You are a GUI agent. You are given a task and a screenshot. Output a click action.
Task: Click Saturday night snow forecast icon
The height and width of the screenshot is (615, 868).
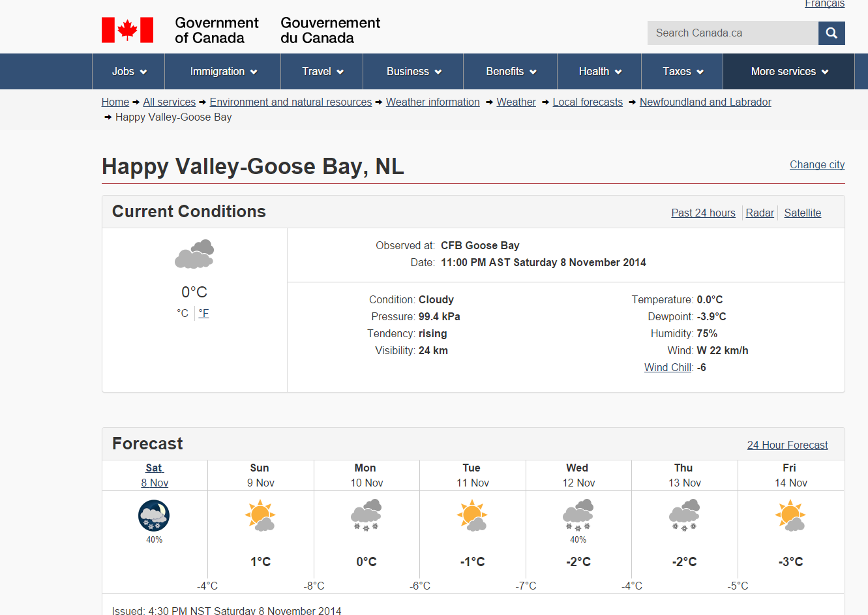click(x=154, y=516)
